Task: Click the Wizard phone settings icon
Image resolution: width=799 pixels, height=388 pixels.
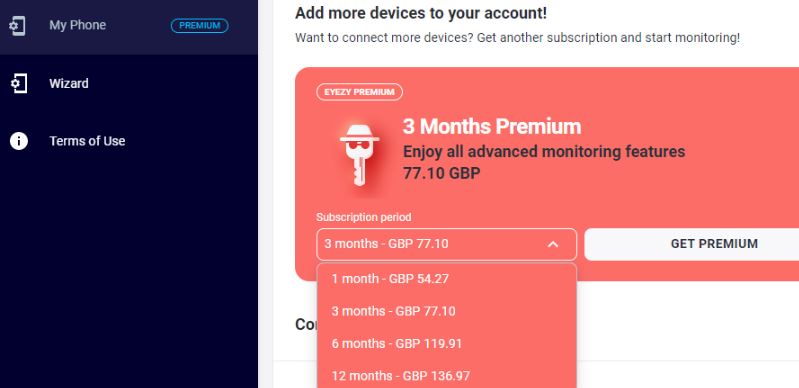Action: pyautogui.click(x=18, y=84)
